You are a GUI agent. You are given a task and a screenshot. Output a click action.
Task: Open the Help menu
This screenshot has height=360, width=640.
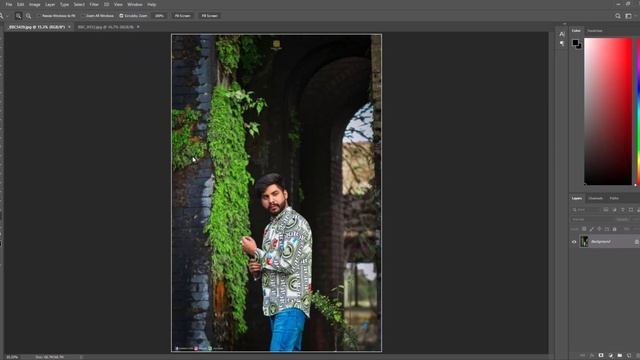click(152, 4)
